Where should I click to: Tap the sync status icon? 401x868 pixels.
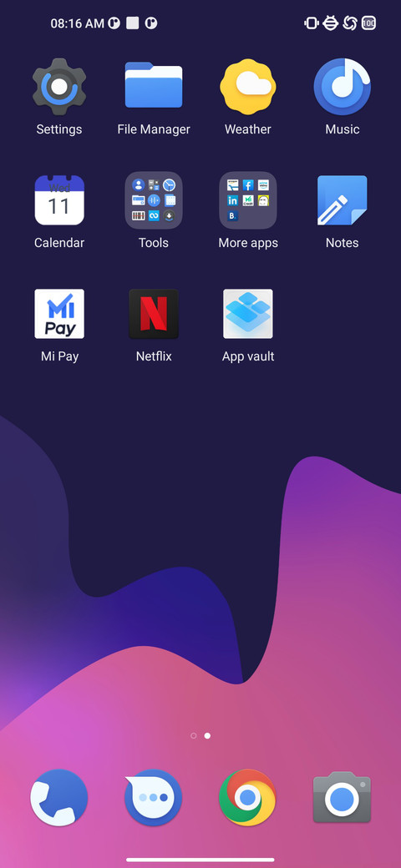(349, 23)
